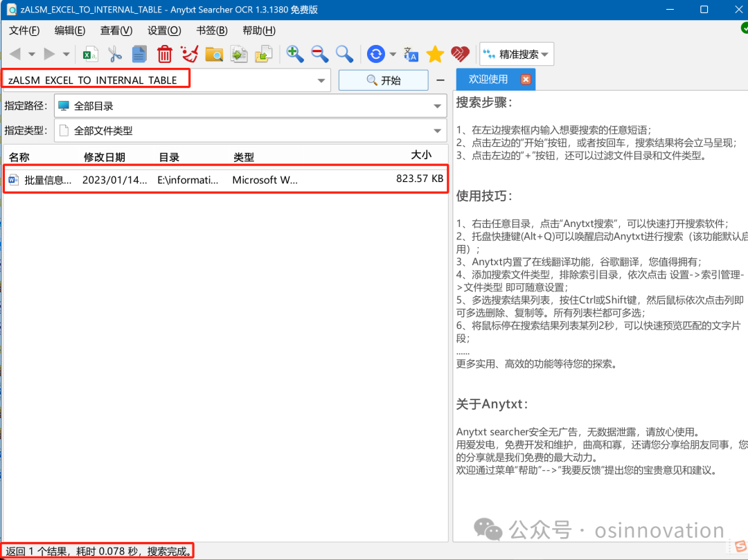Screen dimensions: 748x560
Task: Click the folder with magnifier icon
Action: pos(214,54)
